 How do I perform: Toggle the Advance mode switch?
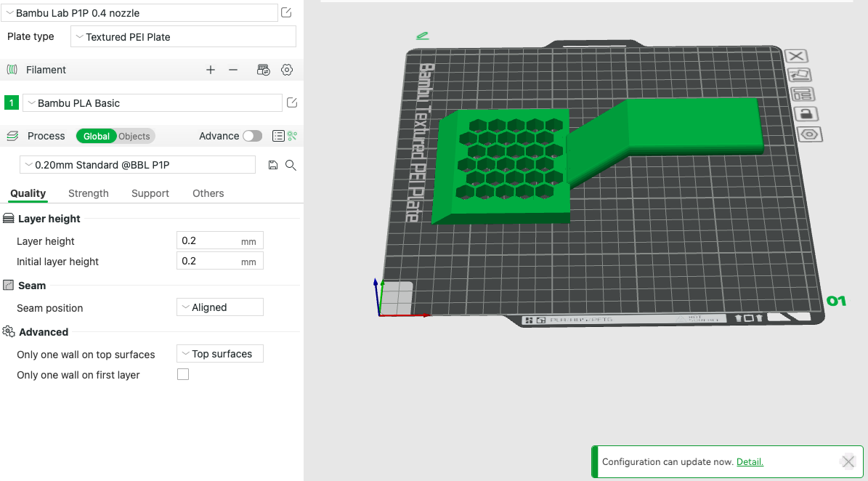[x=253, y=136]
